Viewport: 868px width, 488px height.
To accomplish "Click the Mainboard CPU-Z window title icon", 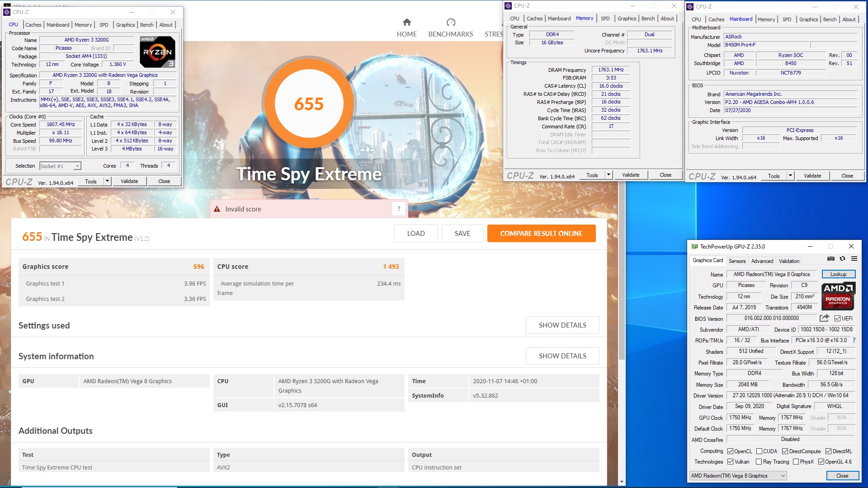I will coord(690,7).
